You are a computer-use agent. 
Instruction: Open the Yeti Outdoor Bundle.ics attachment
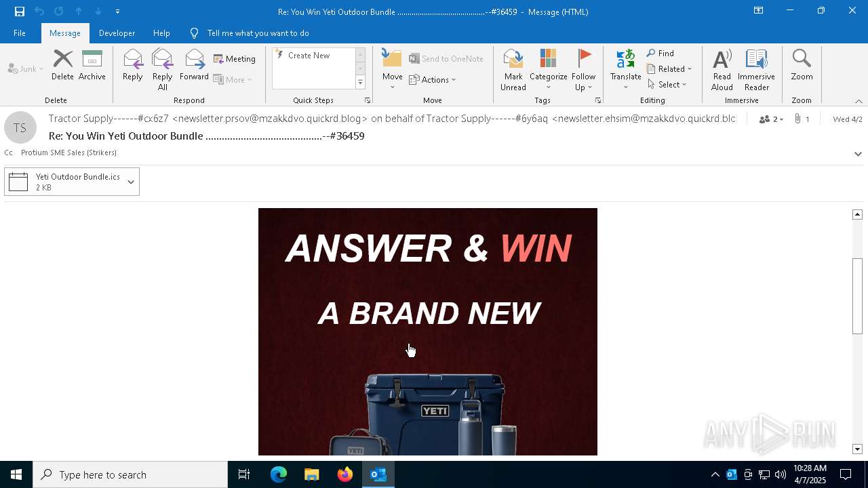click(x=64, y=182)
